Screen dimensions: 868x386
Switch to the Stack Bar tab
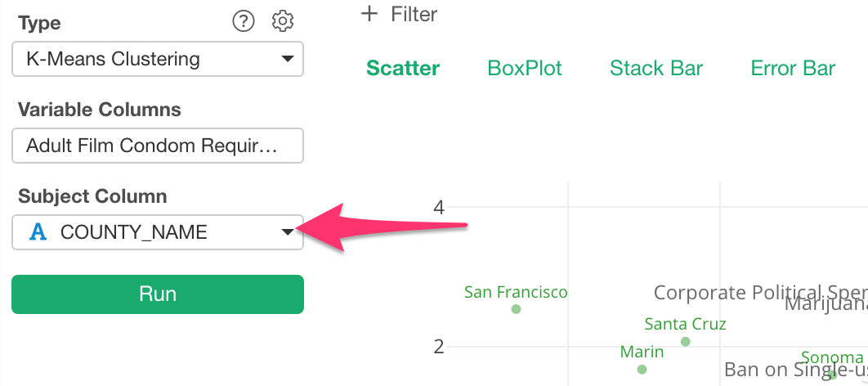click(656, 68)
